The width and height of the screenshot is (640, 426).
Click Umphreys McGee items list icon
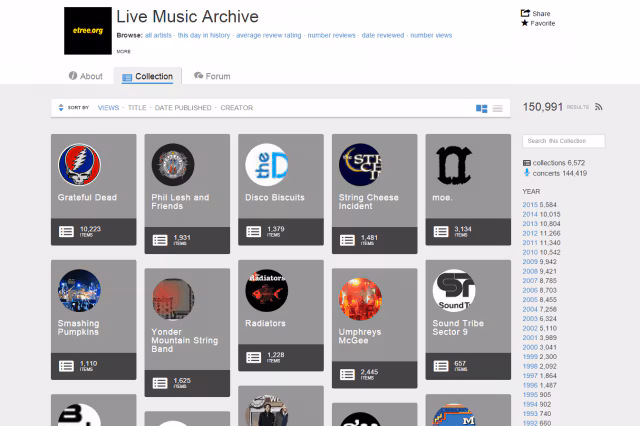(x=347, y=375)
